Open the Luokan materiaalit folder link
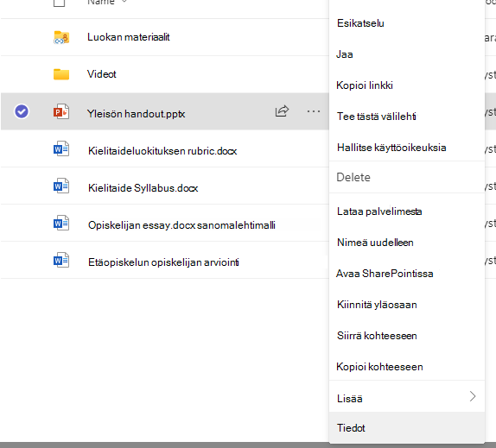The height and width of the screenshot is (448, 496). pyautogui.click(x=129, y=37)
